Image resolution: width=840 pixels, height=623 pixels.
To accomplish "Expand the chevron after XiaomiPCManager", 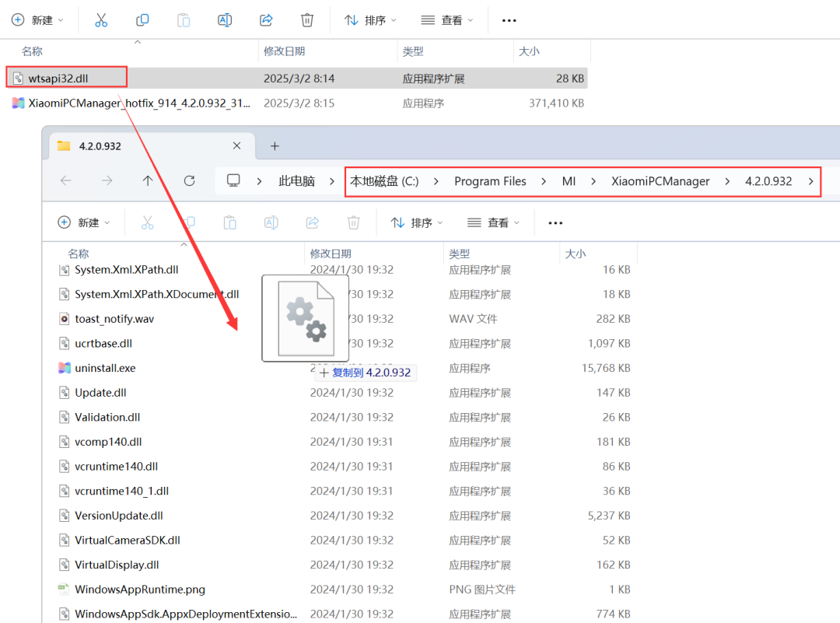I will (x=727, y=181).
